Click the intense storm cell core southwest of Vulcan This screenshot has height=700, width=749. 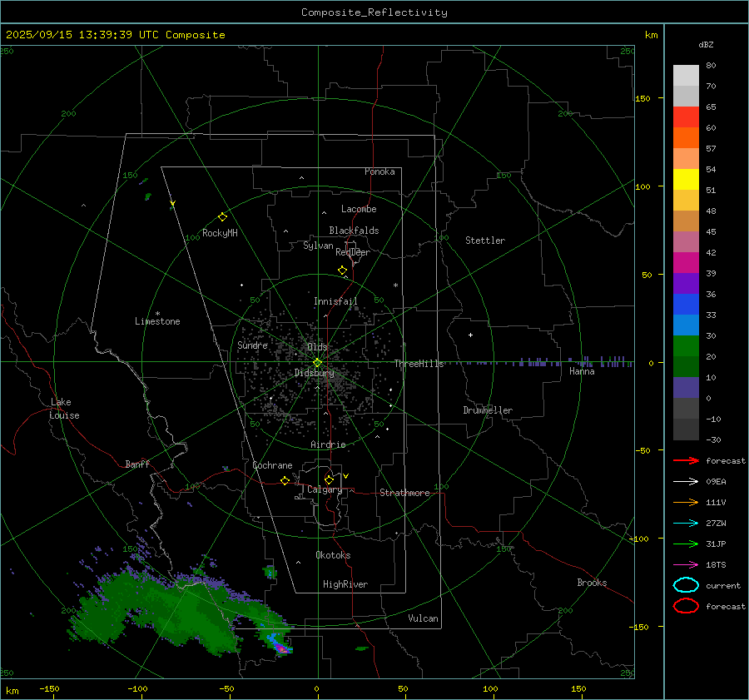tap(283, 649)
